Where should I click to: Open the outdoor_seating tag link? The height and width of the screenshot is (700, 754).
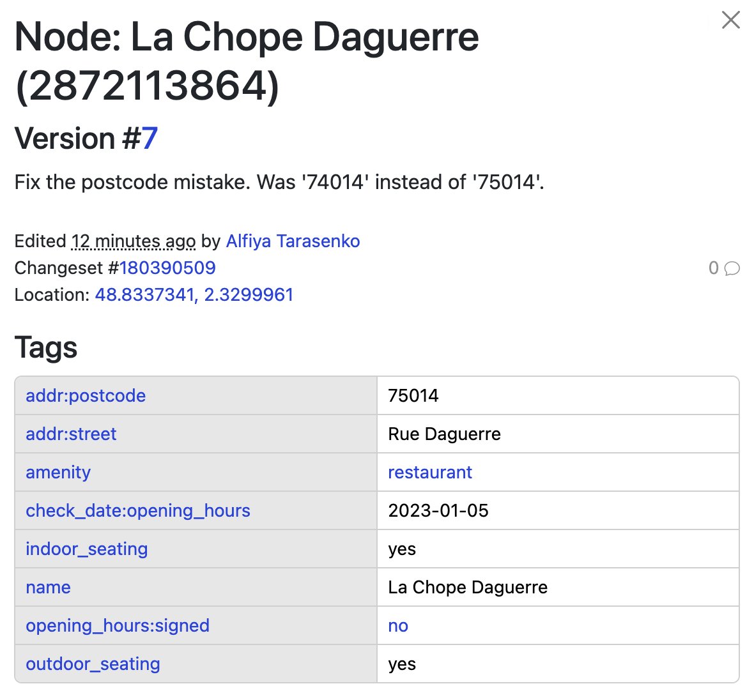click(92, 664)
